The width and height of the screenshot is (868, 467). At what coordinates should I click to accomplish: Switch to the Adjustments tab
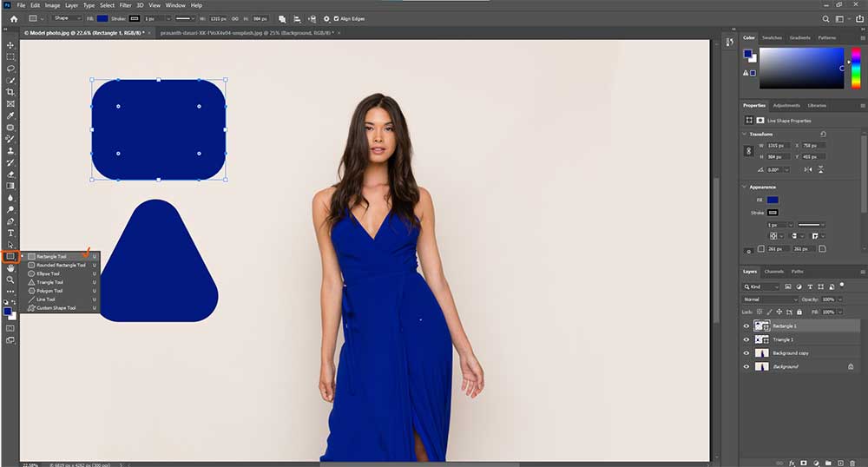pos(786,105)
